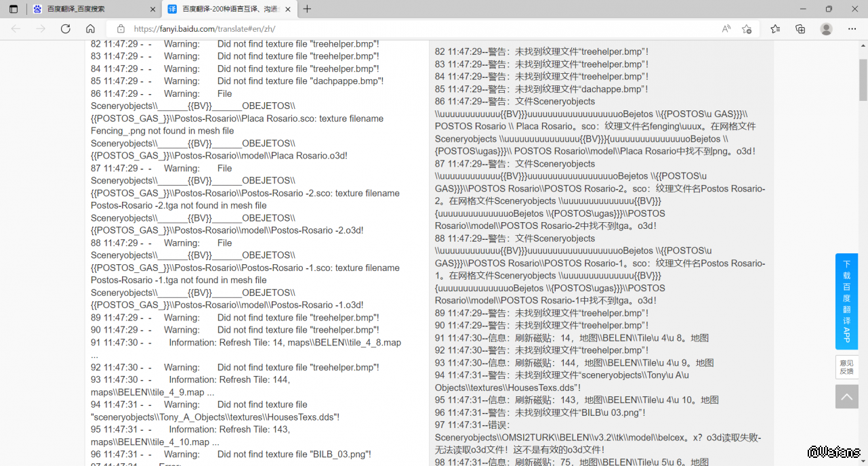Click translated line 98 刷新磁贴：75
The width and height of the screenshot is (868, 466).
pos(572,462)
